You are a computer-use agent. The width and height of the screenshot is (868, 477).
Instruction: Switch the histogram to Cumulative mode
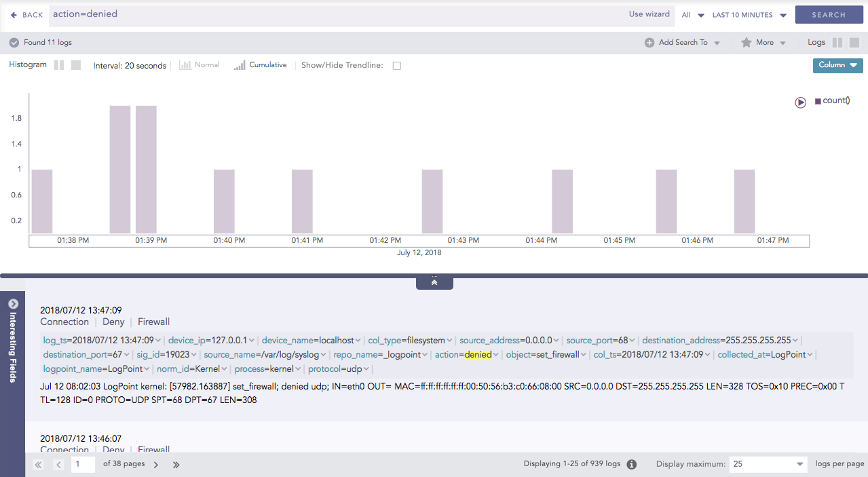click(x=261, y=65)
